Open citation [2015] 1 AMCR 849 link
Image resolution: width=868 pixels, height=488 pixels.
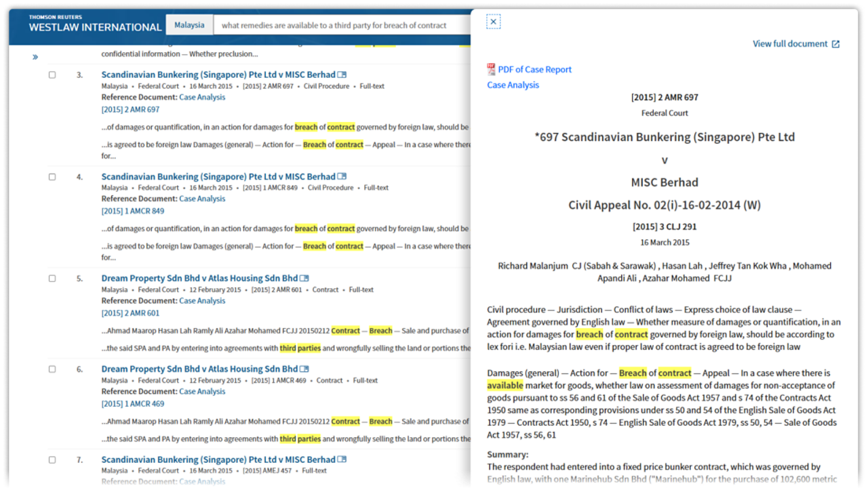coord(133,211)
